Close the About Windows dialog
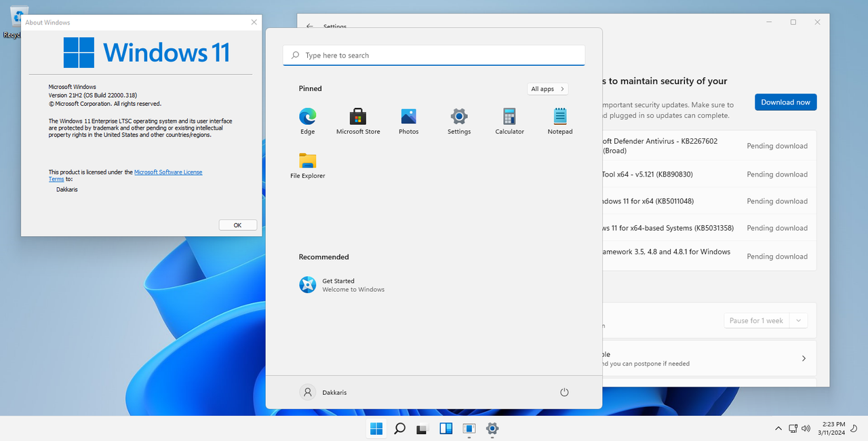This screenshot has width=868, height=441. point(254,22)
